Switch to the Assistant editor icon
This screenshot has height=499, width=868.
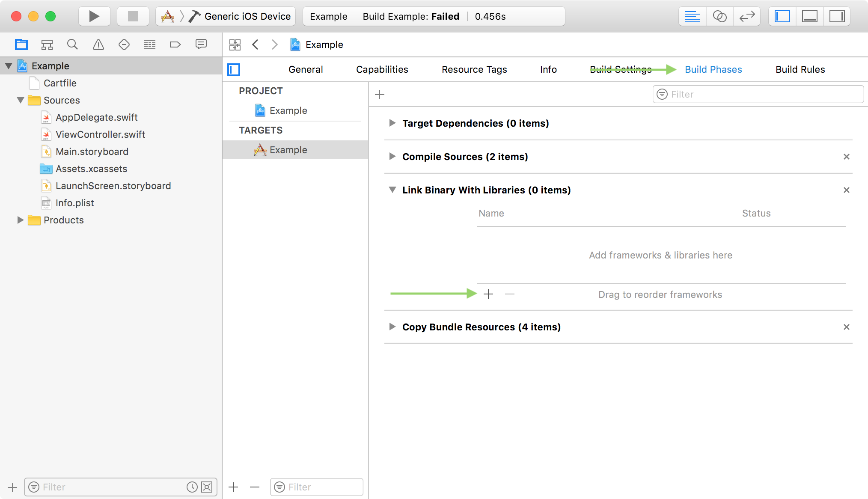click(x=719, y=16)
